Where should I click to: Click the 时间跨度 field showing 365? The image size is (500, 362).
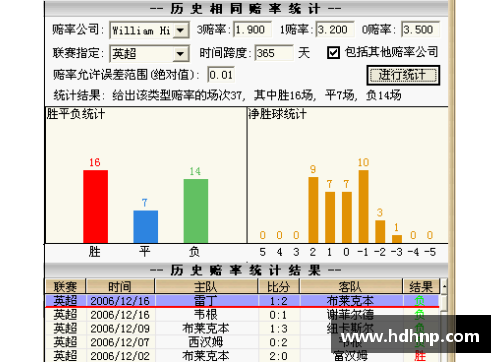tap(274, 53)
